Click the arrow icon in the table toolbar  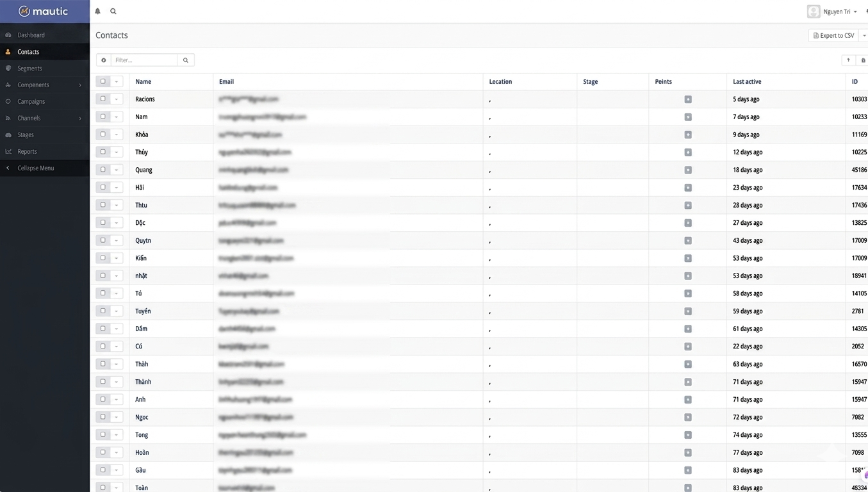pos(848,60)
